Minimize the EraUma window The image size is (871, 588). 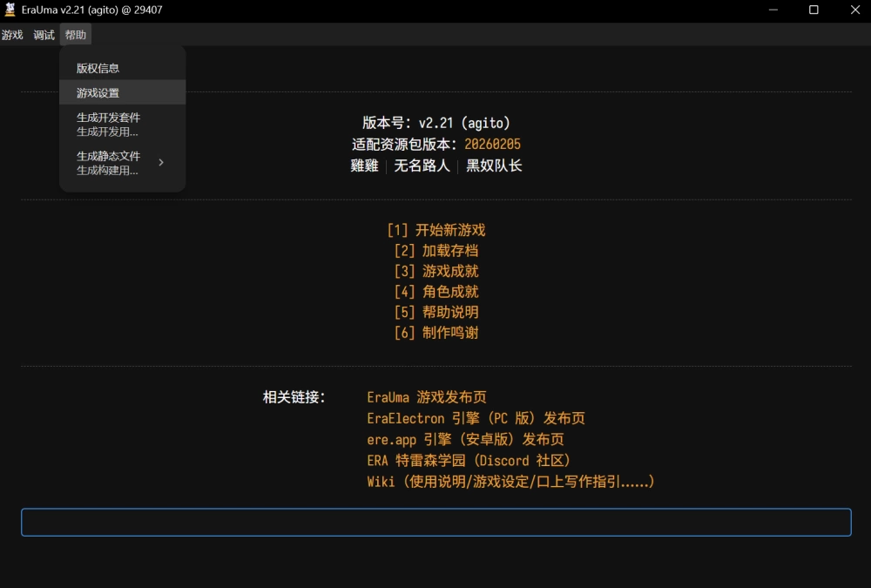tap(773, 10)
